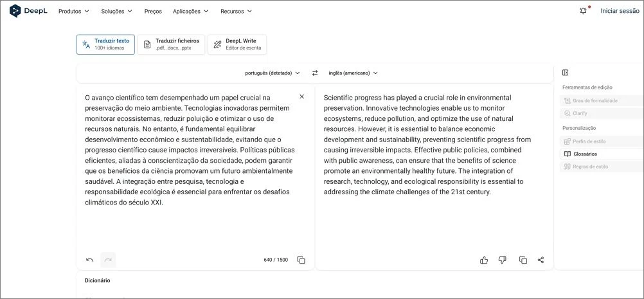The height and width of the screenshot is (299, 644).
Task: Open the source language dropdown português
Action: [273, 73]
